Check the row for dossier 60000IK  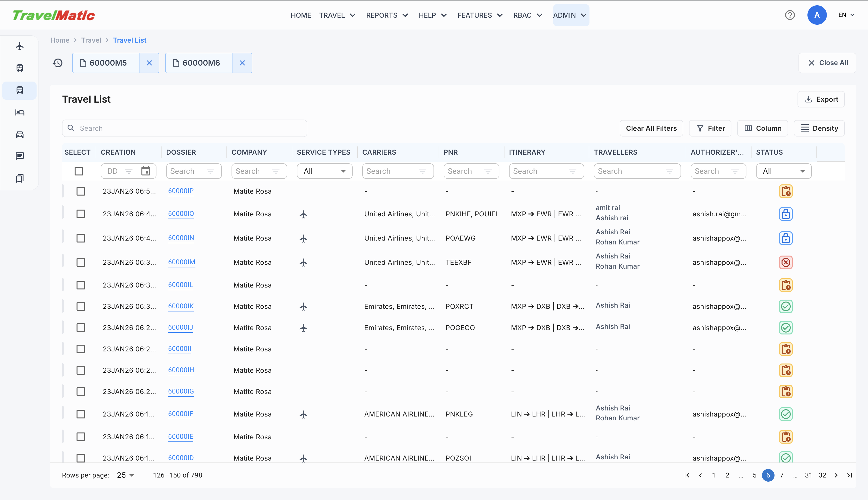coord(81,306)
